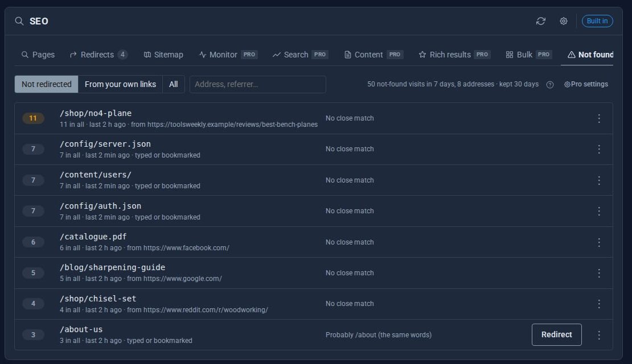The image size is (632, 364).
Task: Click the Built in badge button
Action: coord(597,21)
